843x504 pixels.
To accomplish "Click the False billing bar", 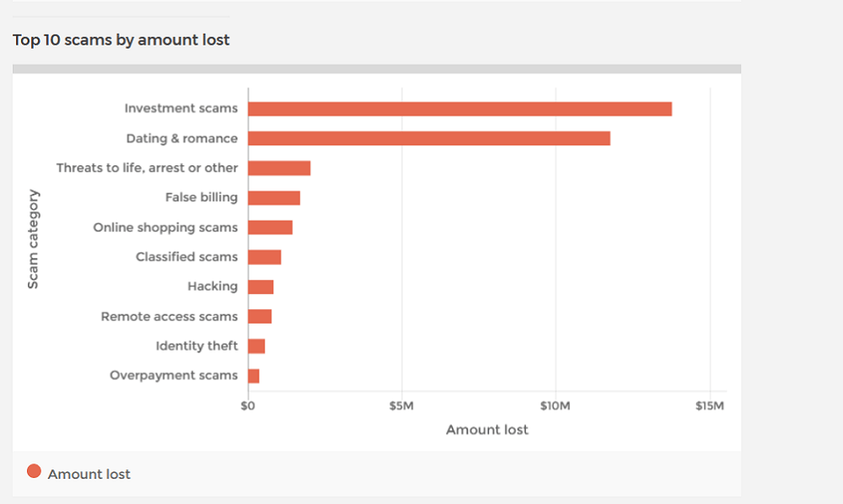I will [274, 198].
